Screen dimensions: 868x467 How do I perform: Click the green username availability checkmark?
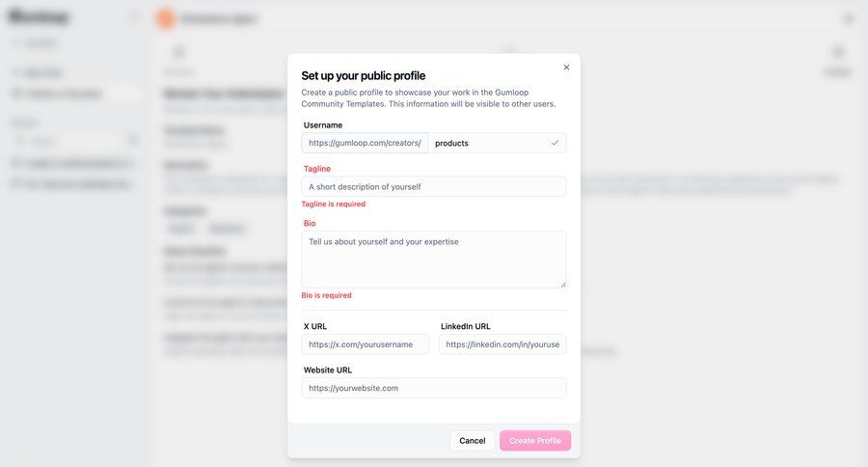555,143
